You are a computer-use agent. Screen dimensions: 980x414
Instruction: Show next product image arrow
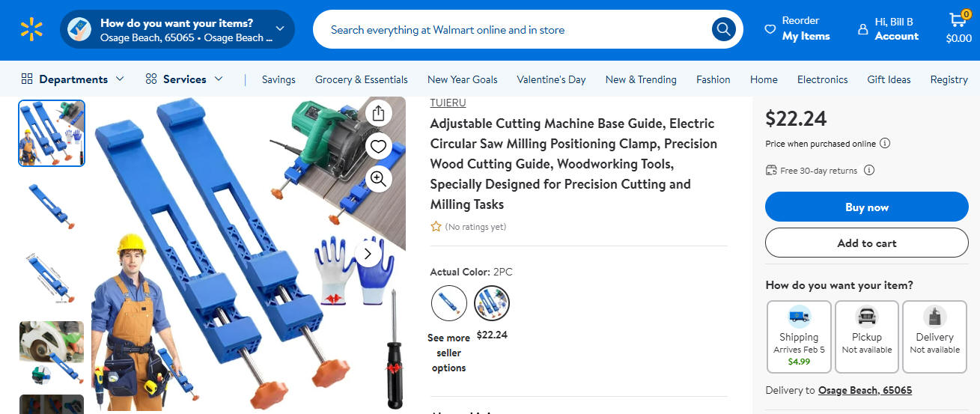367,254
